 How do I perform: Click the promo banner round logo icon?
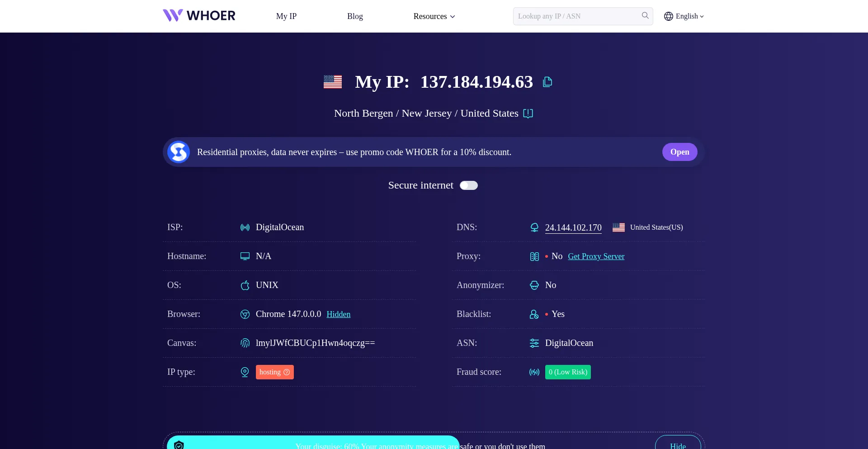click(x=179, y=152)
